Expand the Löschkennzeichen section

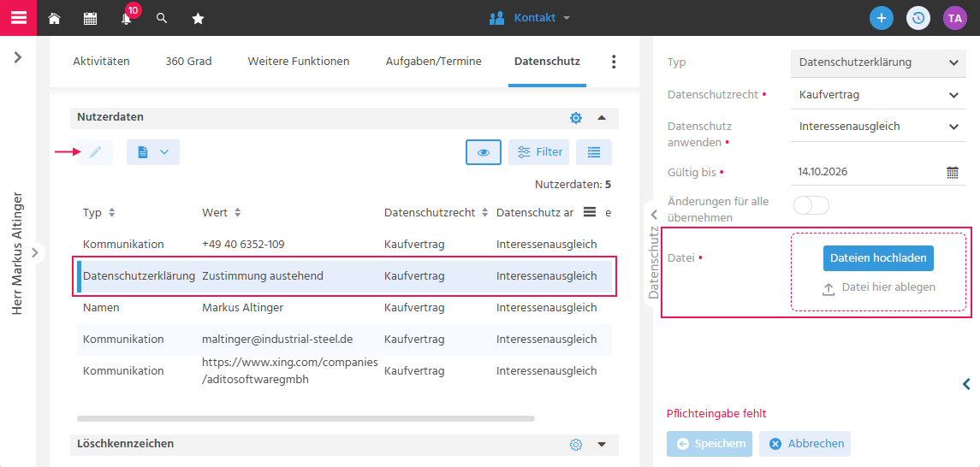coord(602,445)
